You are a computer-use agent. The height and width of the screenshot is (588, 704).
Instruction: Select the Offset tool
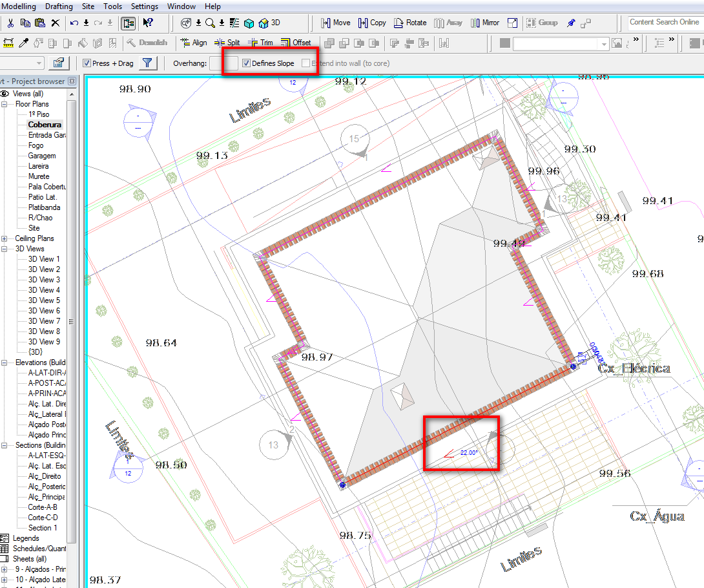(x=295, y=43)
